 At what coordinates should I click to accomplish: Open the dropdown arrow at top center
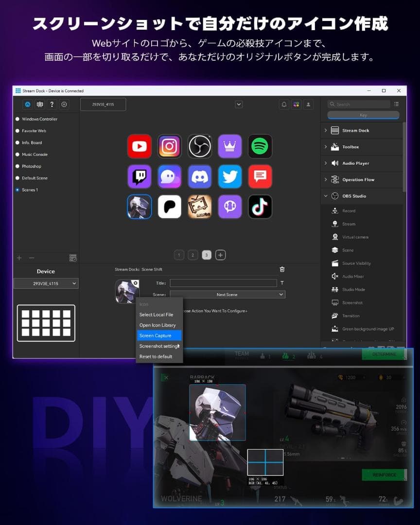[239, 105]
